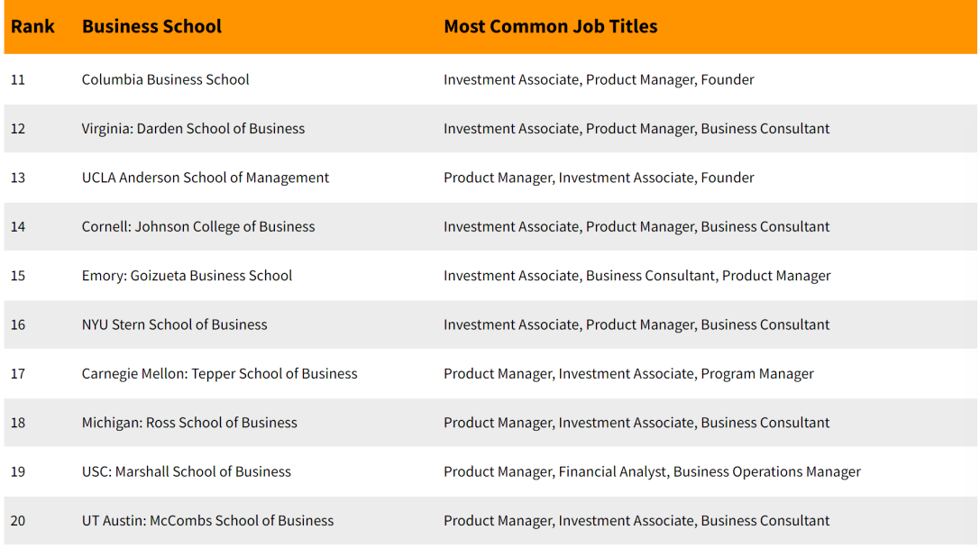Click Virginia: Darden School of Business
The width and height of the screenshot is (980, 548).
[x=193, y=128]
